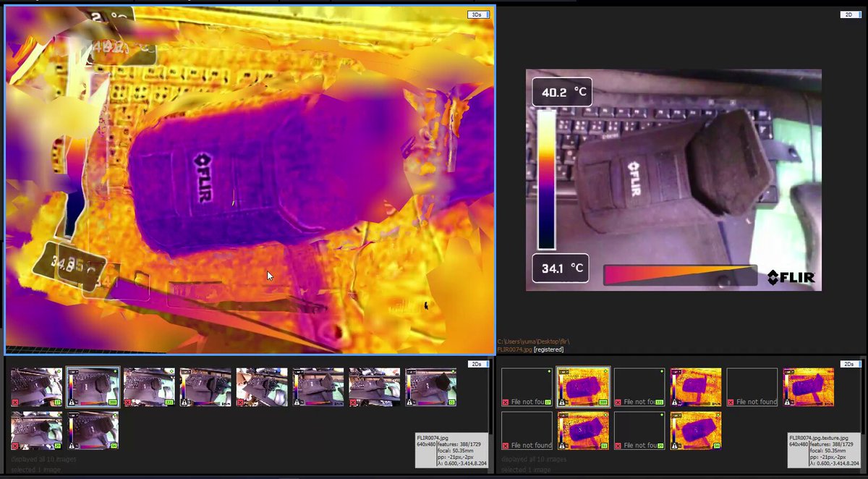Click warning triangle on right-panel thermal thumbnail 53
The image size is (868, 479).
(x=562, y=446)
